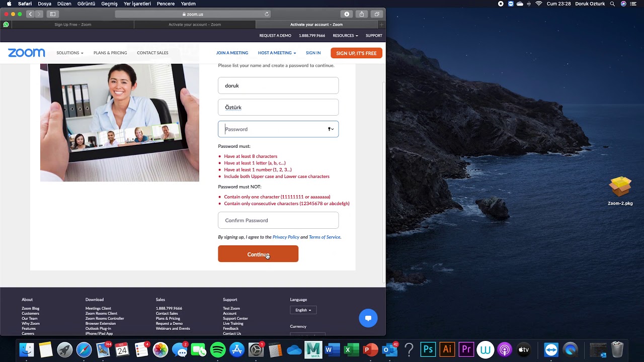Open PowerPoint from the dock
The image size is (644, 362).
pyautogui.click(x=371, y=349)
